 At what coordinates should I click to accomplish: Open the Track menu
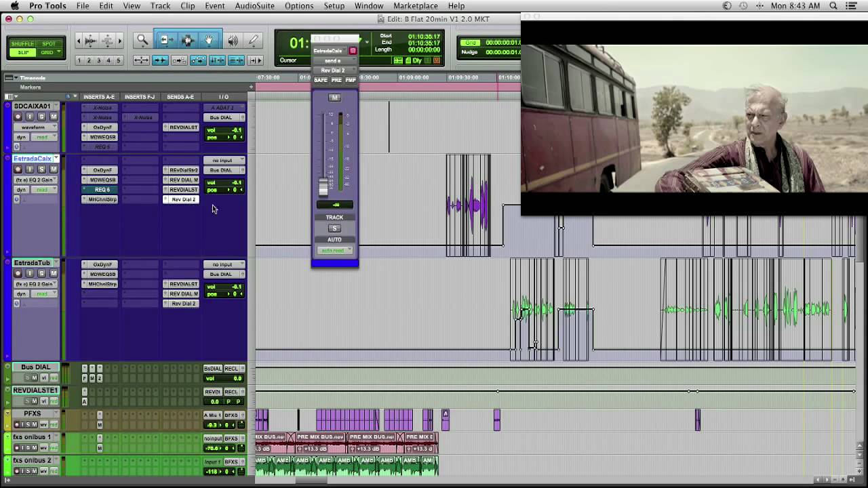[160, 6]
